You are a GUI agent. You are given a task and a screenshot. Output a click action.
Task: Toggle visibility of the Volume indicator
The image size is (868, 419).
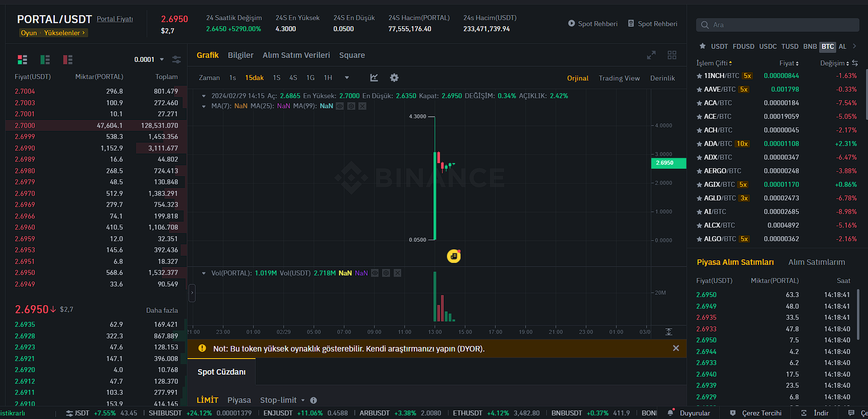(375, 273)
